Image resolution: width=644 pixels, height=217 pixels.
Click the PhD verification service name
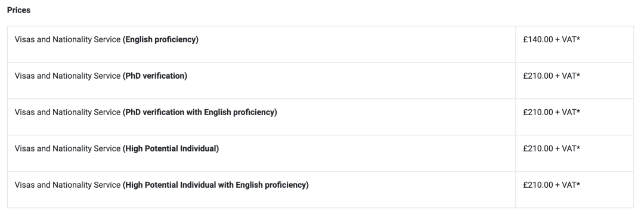[x=101, y=76]
